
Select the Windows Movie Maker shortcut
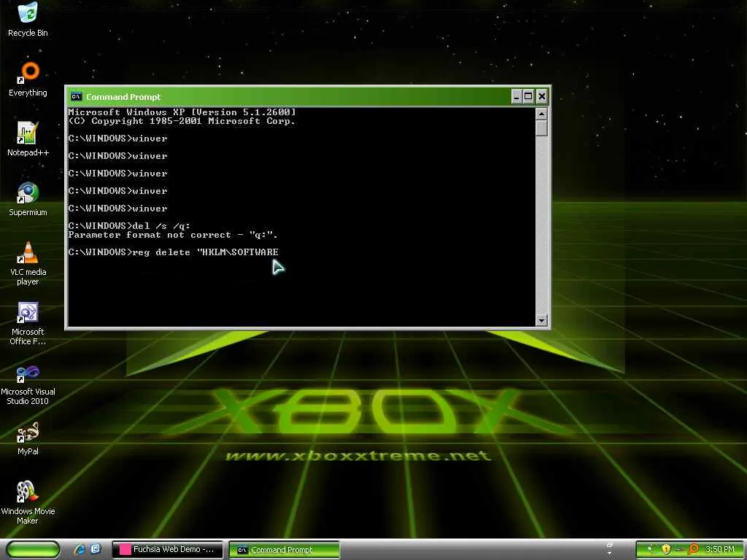[x=28, y=503]
